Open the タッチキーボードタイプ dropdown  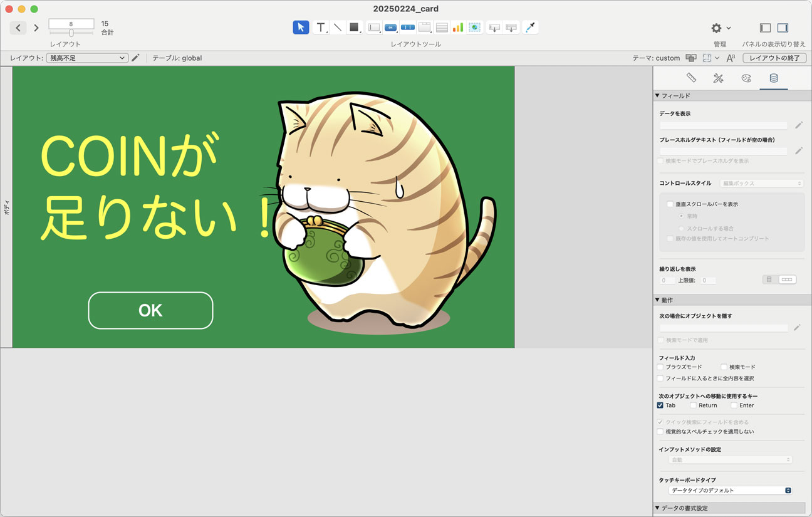(731, 490)
